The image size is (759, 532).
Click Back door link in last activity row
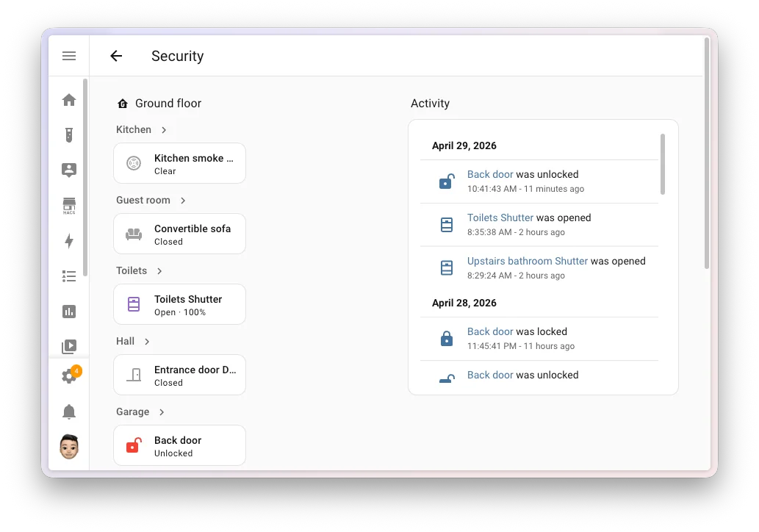(490, 375)
